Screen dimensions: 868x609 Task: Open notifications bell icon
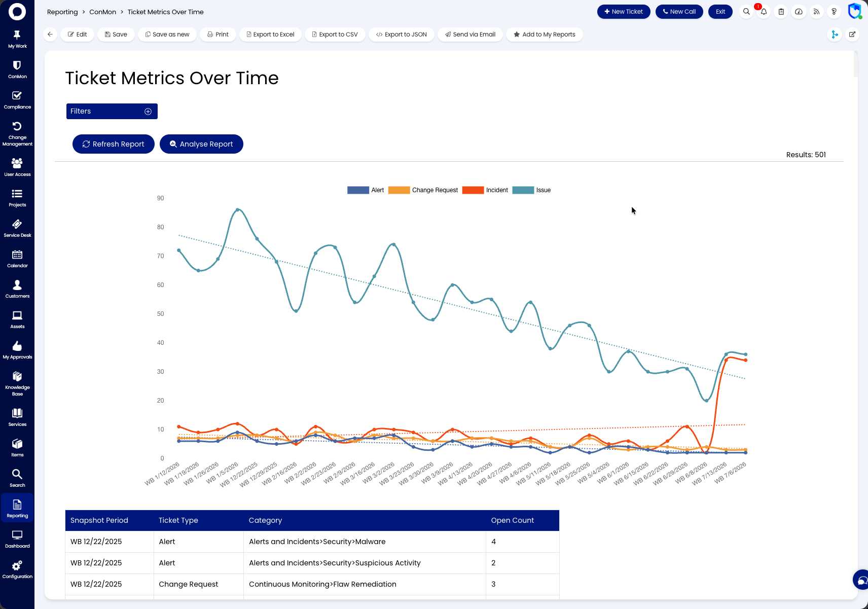pyautogui.click(x=764, y=12)
